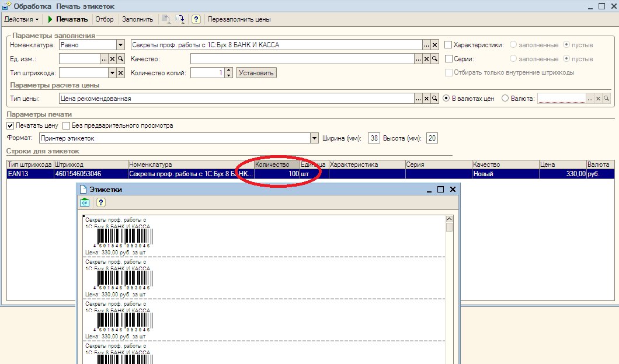619x364 pixels.
Task: Clear the Качество filter with X
Action: point(426,59)
